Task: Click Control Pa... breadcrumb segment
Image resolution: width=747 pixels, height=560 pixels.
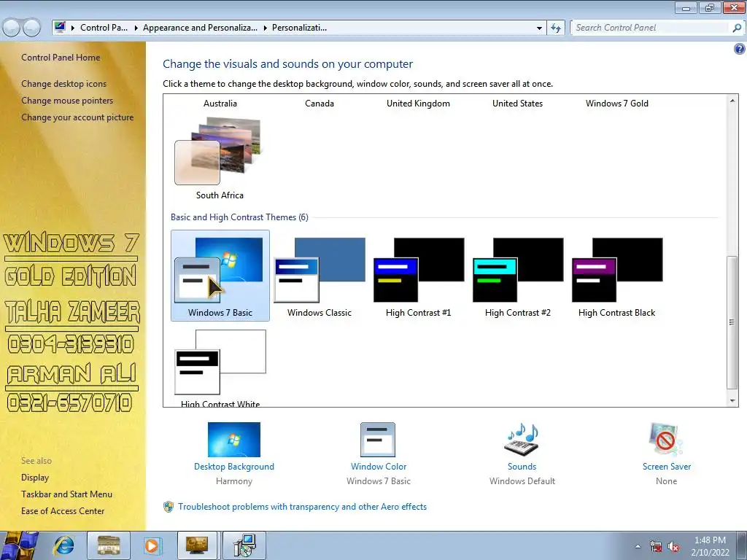Action: [x=104, y=28]
